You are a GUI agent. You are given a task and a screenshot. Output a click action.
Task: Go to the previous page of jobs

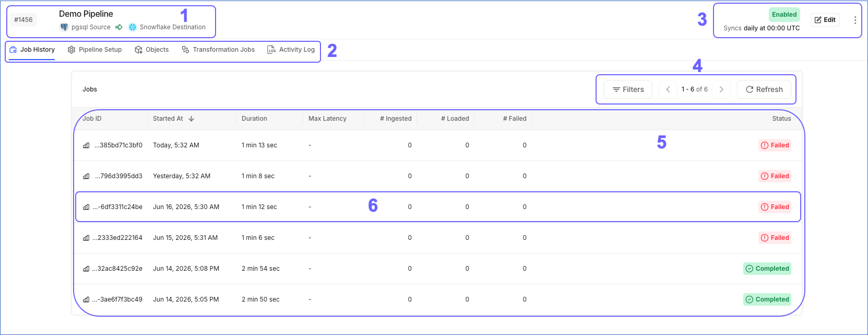coord(668,89)
